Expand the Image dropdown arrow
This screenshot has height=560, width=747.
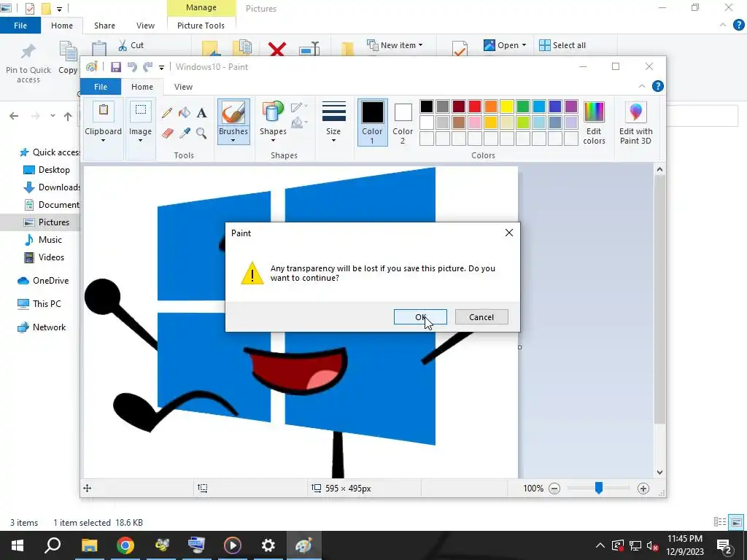pyautogui.click(x=141, y=141)
